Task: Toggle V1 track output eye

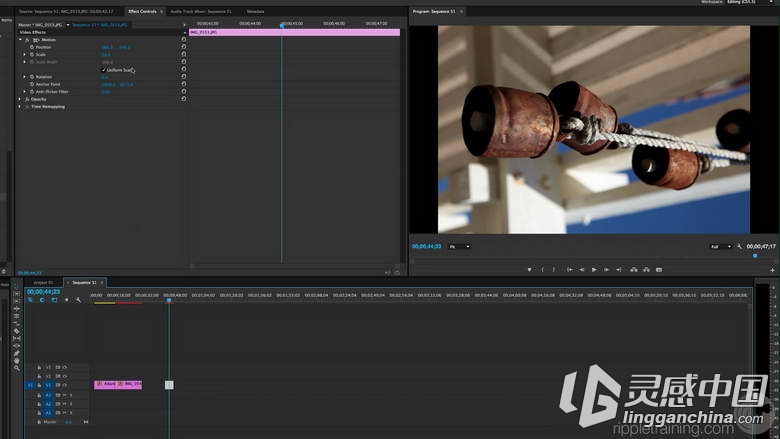Action: tap(65, 385)
